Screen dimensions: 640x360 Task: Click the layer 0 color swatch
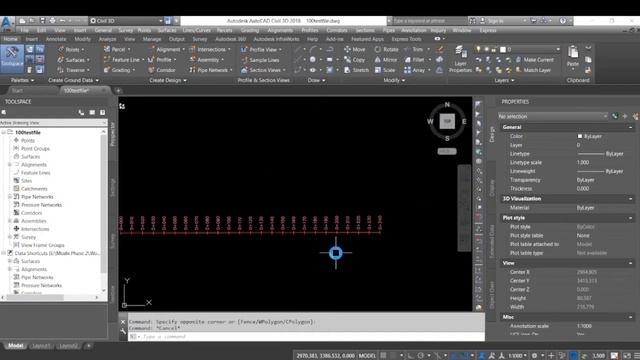503,49
